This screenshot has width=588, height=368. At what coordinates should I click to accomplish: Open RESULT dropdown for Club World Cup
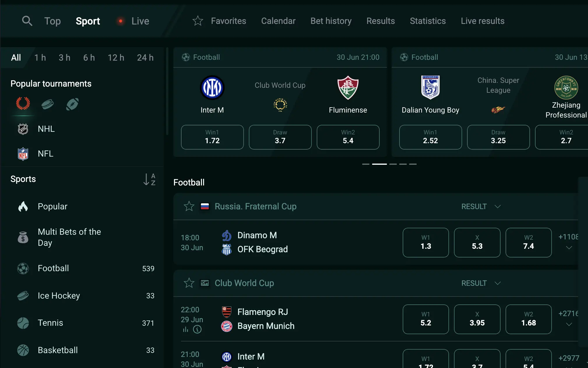[481, 283]
